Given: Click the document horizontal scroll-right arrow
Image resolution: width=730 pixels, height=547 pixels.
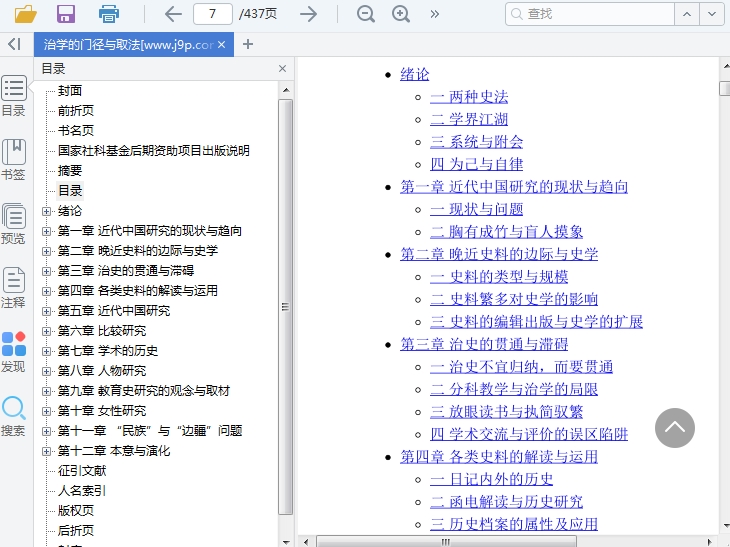Looking at the screenshot, I should 710,542.
